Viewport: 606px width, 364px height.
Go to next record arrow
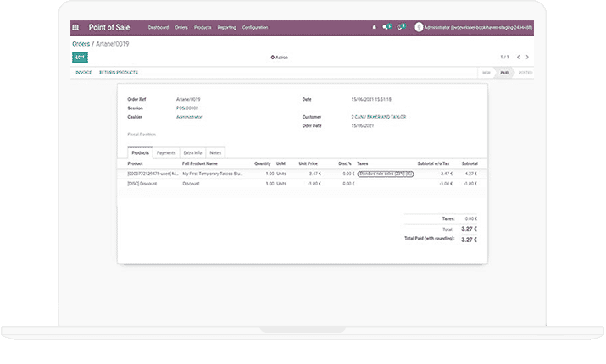(x=528, y=58)
